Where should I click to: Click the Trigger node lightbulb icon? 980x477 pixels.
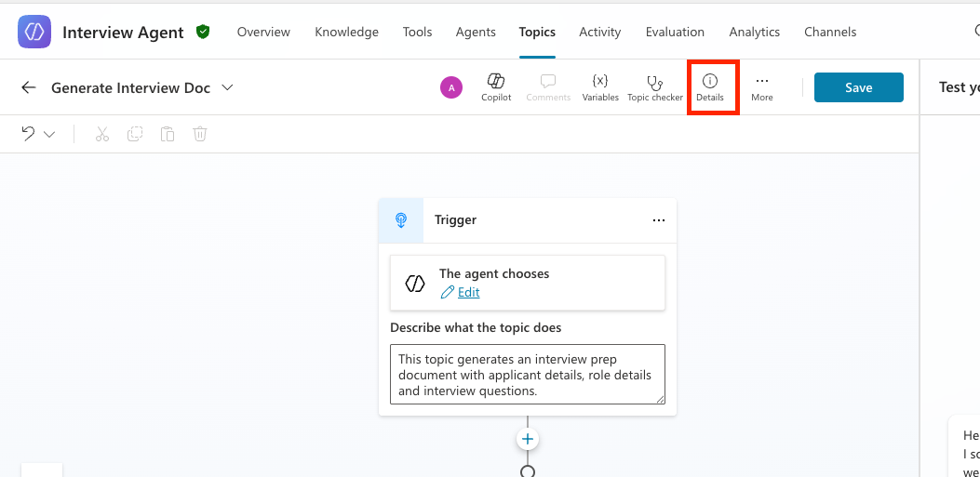(401, 220)
